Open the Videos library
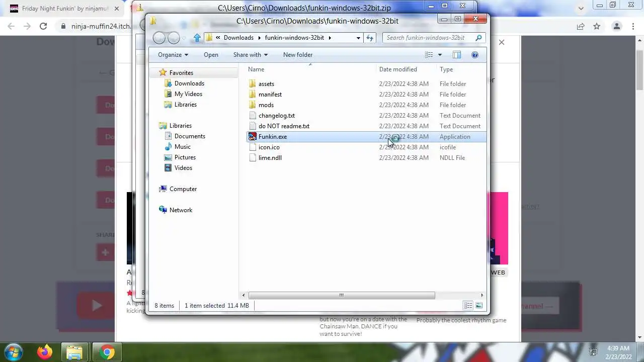 click(x=183, y=168)
